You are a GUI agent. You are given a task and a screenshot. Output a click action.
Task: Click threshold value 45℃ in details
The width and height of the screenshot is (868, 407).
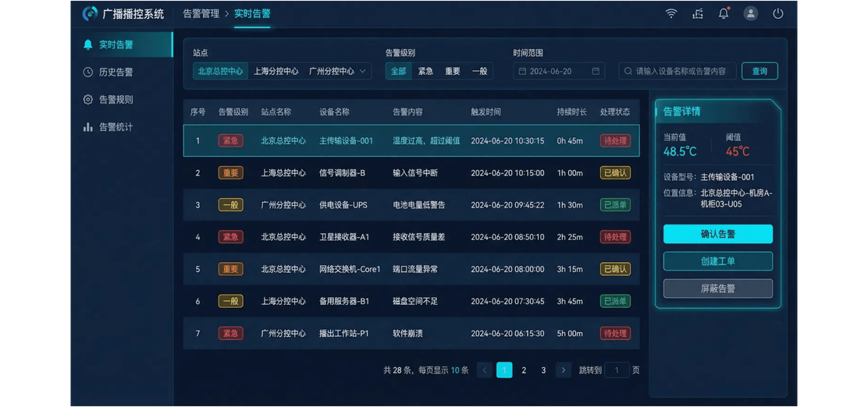click(738, 151)
